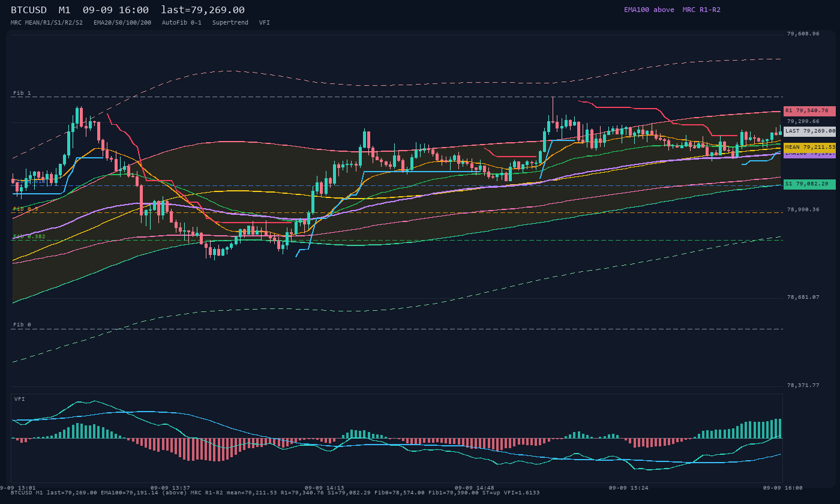
Task: Select the 'VFI' label in the header legend
Action: click(265, 23)
